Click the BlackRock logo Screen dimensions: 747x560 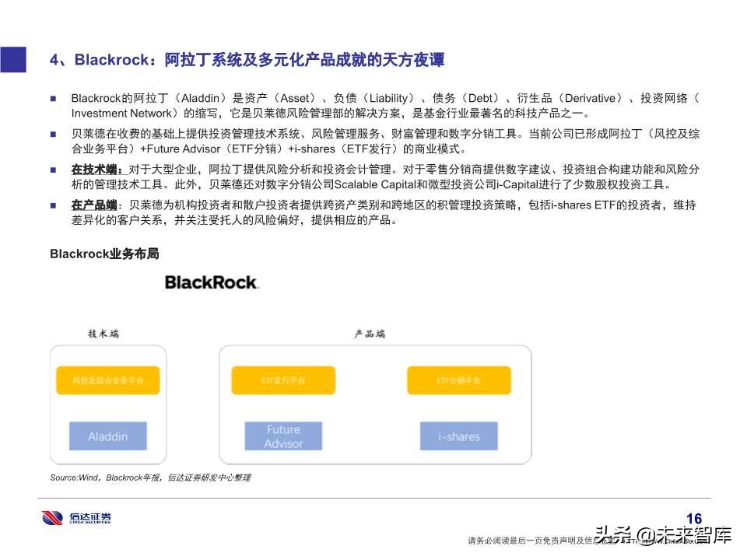(x=212, y=282)
